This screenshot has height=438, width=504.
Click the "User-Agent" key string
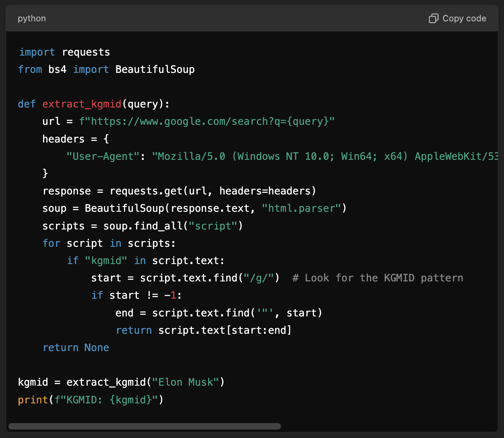click(103, 156)
